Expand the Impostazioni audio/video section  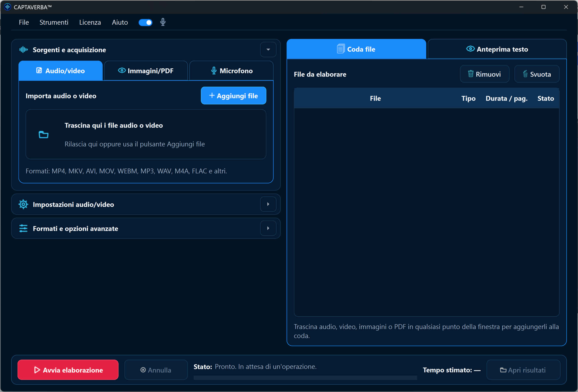(268, 204)
